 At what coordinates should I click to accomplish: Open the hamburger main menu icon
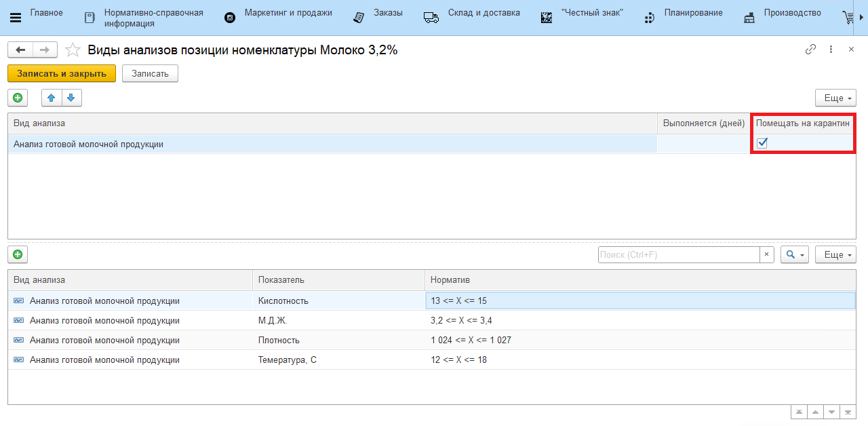(16, 18)
